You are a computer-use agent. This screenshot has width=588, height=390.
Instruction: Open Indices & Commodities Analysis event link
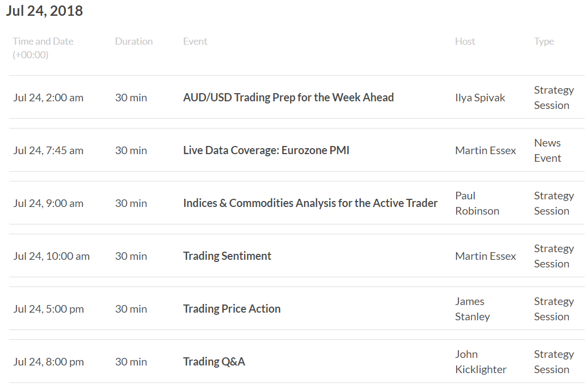(x=310, y=203)
